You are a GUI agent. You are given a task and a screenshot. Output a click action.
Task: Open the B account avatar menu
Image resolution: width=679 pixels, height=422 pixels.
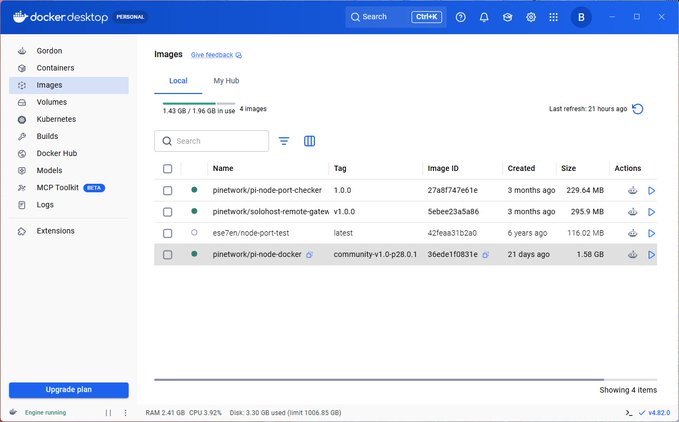point(581,17)
